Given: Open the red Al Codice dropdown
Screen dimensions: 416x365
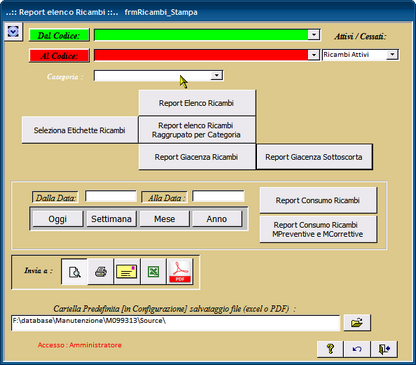Looking at the screenshot, I should pyautogui.click(x=314, y=55).
